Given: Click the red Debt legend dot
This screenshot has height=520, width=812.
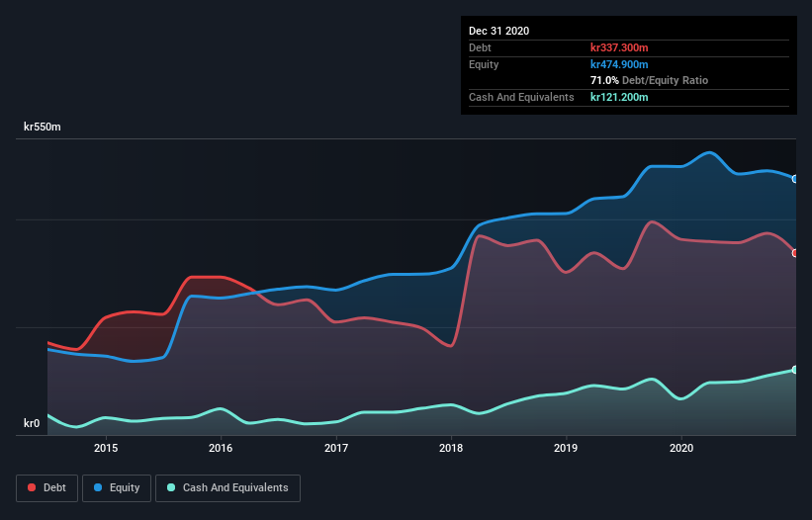Looking at the screenshot, I should 32,487.
